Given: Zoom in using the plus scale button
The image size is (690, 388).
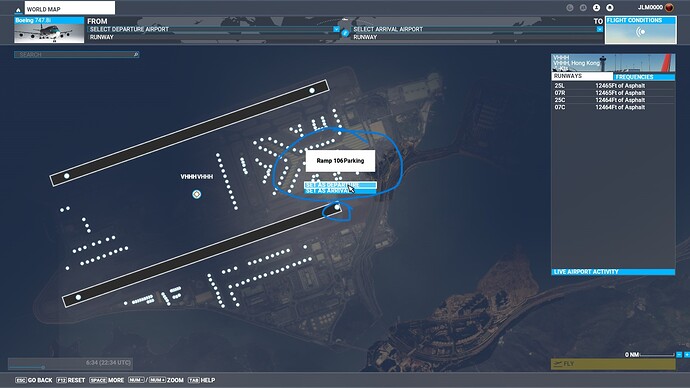Looking at the screenshot, I should (x=686, y=355).
